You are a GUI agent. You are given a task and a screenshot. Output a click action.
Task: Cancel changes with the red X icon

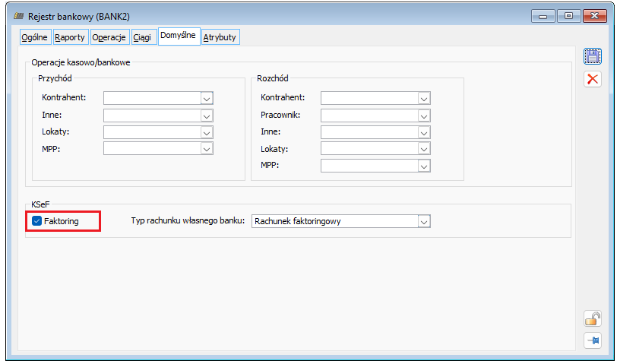click(592, 79)
